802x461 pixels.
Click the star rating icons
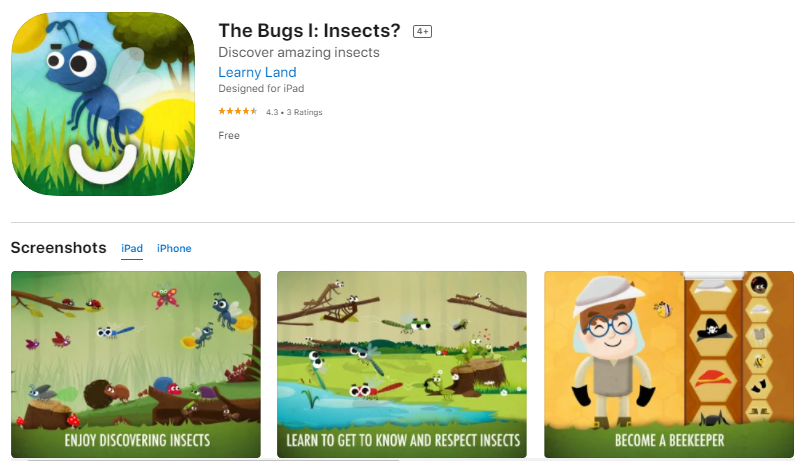tap(238, 112)
